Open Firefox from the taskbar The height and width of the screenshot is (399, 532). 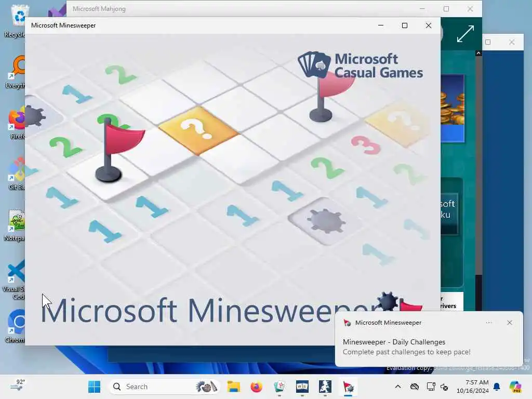pyautogui.click(x=257, y=387)
